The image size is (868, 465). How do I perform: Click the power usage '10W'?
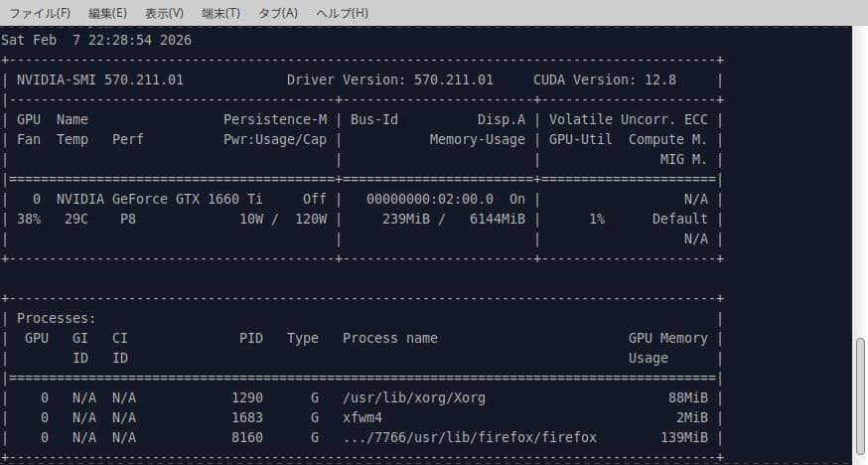(251, 220)
